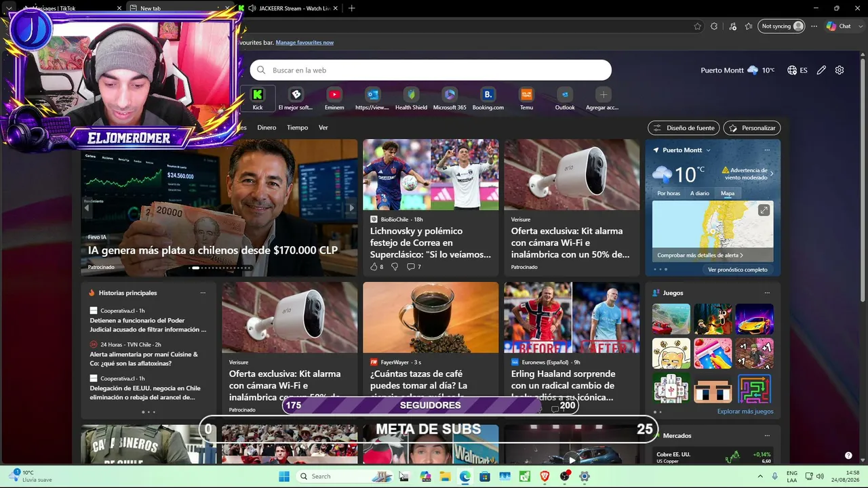Add a new quick link shortcut
The image size is (868, 488).
[604, 99]
